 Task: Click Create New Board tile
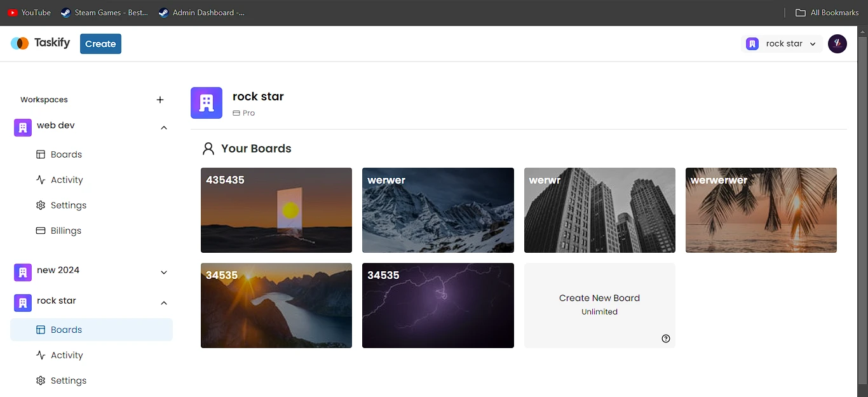[x=600, y=306]
